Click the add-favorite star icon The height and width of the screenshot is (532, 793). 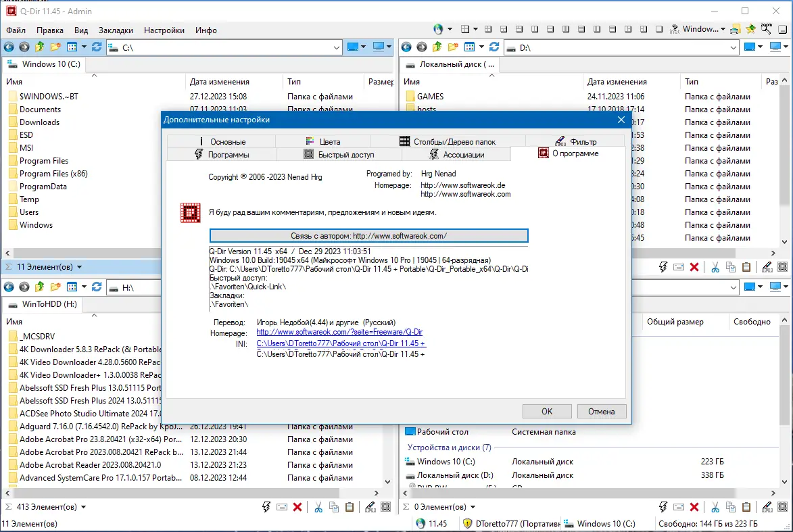pyautogui.click(x=750, y=29)
